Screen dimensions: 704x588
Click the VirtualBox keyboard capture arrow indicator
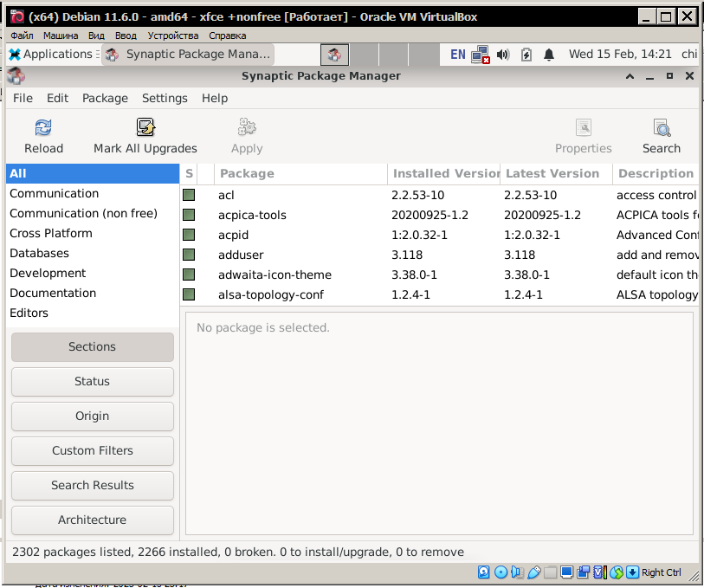[x=632, y=572]
